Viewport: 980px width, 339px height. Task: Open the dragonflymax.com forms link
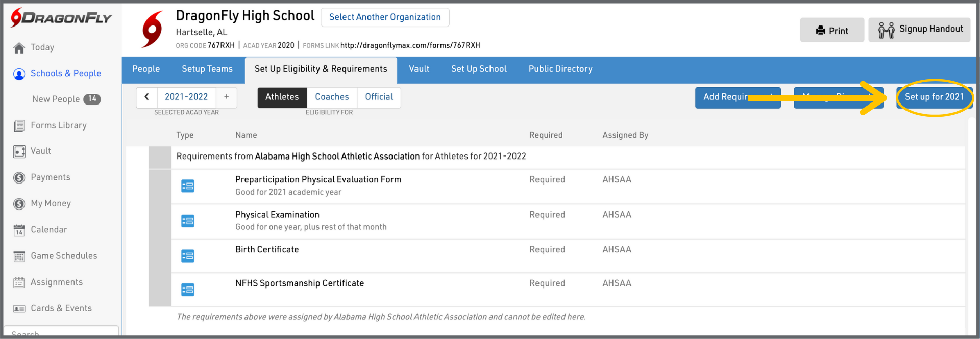[410, 45]
